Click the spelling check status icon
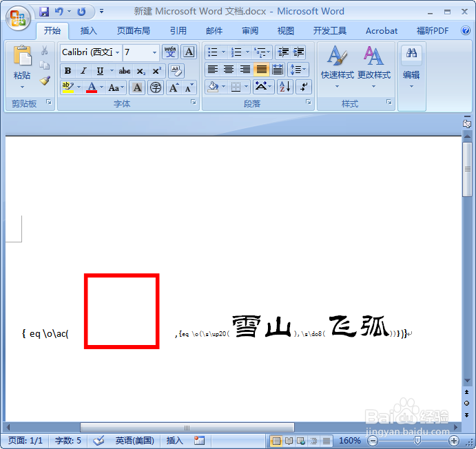This screenshot has height=449, width=476. [x=99, y=440]
